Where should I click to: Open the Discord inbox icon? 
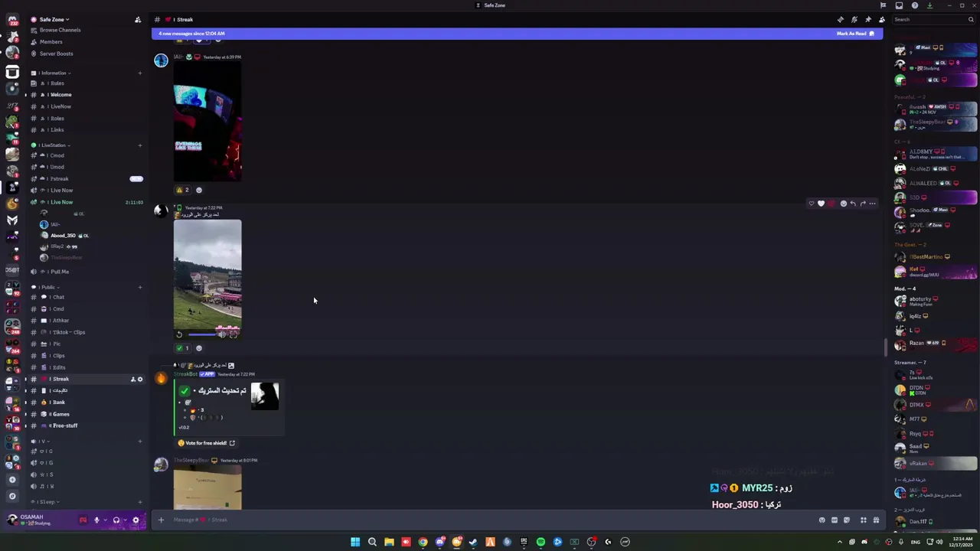pos(899,5)
